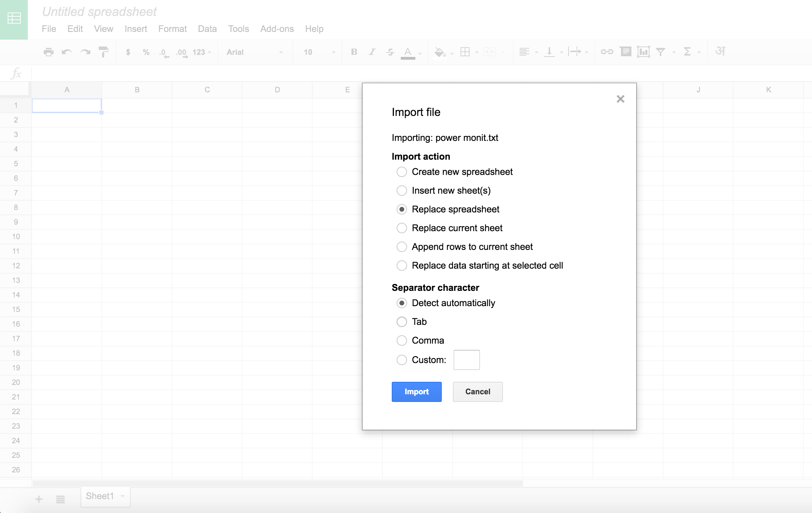Cancel the file import
This screenshot has width=812, height=513.
pyautogui.click(x=478, y=392)
